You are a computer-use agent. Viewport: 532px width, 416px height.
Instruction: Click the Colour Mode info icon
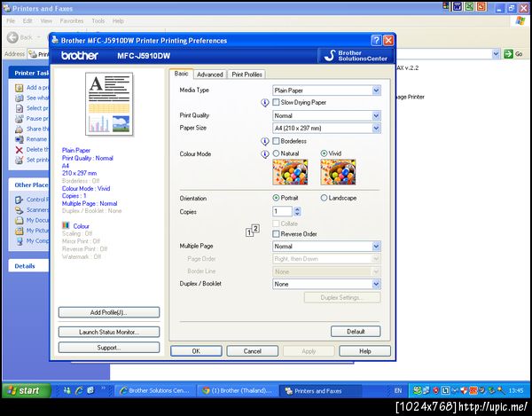264,154
